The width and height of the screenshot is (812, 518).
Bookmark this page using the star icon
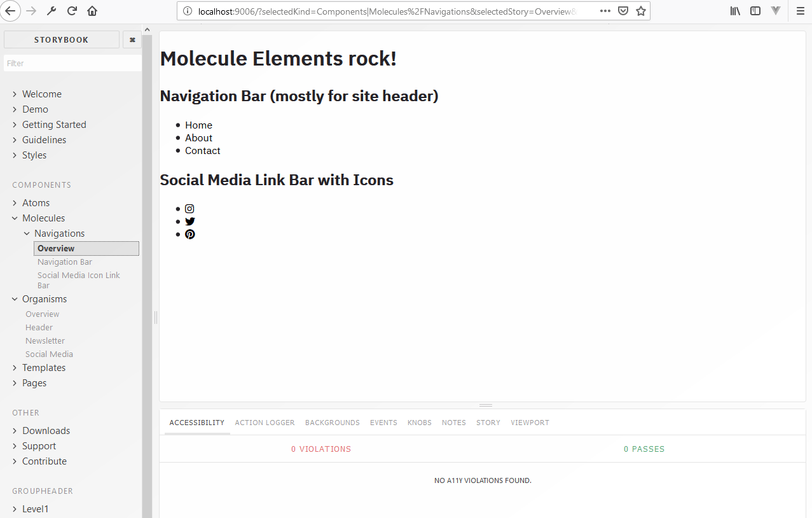coord(641,11)
